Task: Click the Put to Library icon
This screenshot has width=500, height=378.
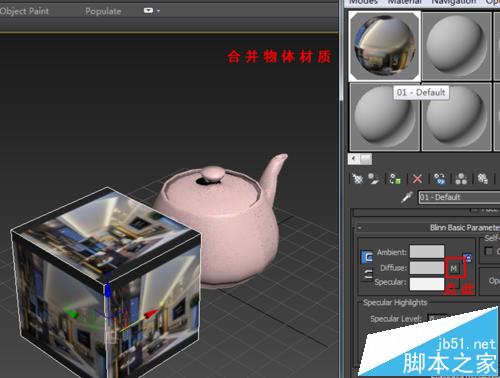Action: click(x=482, y=179)
